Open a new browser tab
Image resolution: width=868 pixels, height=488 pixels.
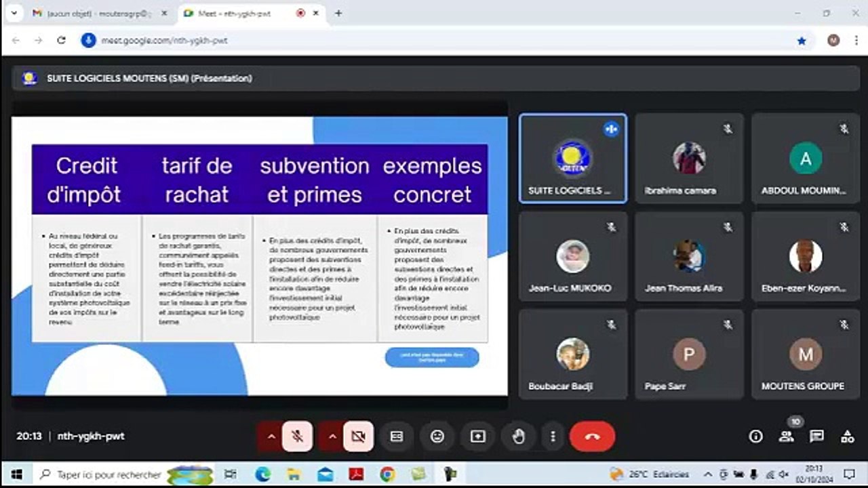click(338, 13)
